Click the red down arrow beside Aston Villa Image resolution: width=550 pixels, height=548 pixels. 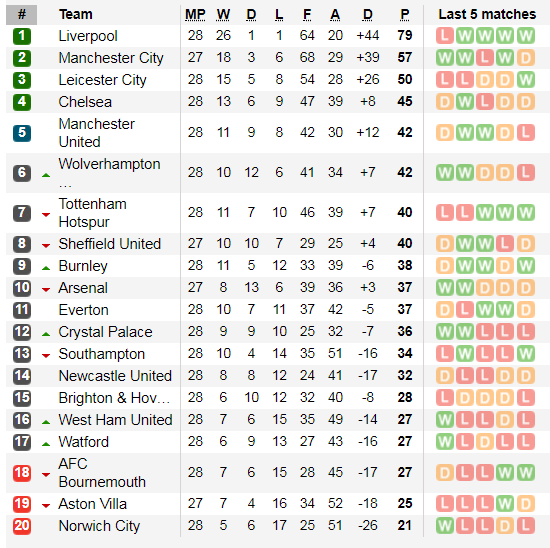tap(46, 506)
